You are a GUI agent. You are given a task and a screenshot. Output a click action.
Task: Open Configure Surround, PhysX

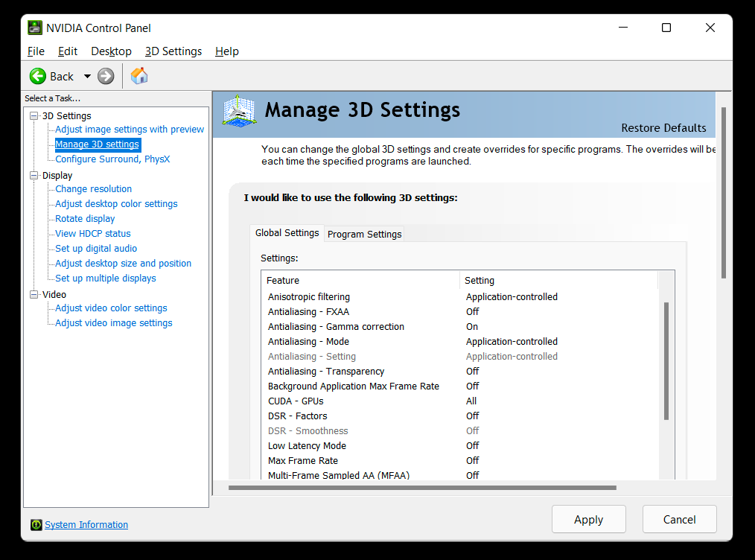click(112, 159)
